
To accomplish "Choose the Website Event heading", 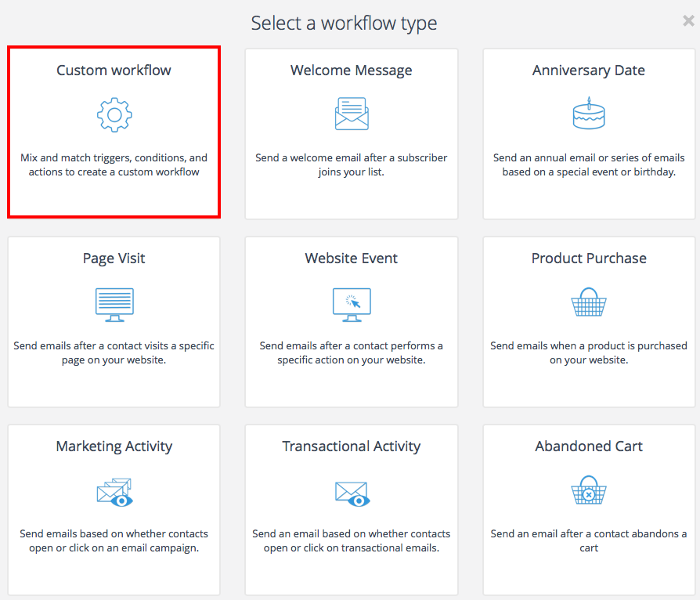I will pos(352,258).
